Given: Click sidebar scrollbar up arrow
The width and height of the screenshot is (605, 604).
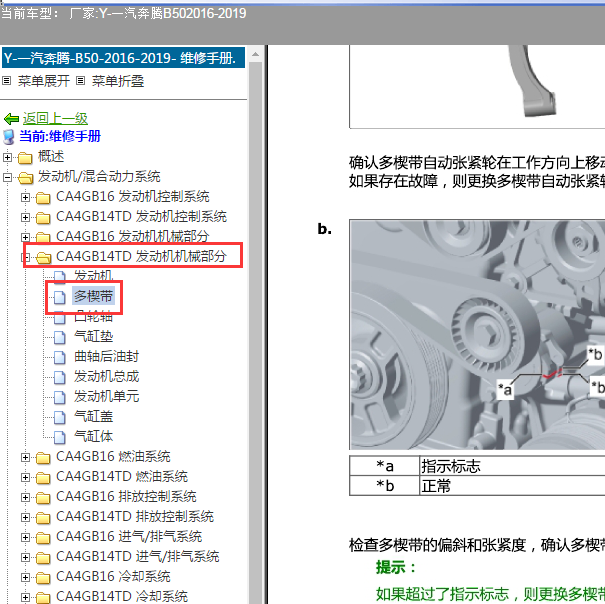Looking at the screenshot, I should (x=255, y=54).
